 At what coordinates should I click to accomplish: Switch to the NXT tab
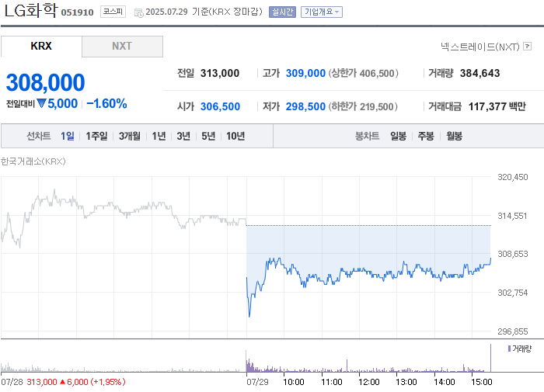[x=122, y=46]
